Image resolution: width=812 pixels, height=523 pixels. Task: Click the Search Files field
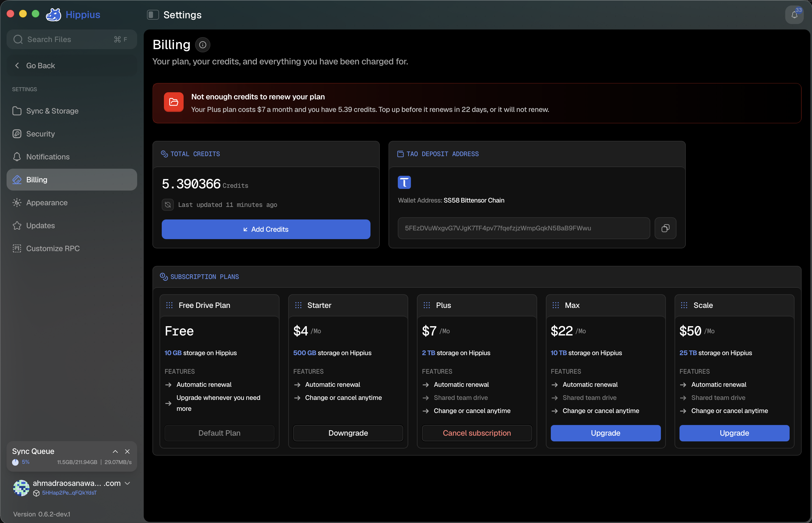pos(72,39)
